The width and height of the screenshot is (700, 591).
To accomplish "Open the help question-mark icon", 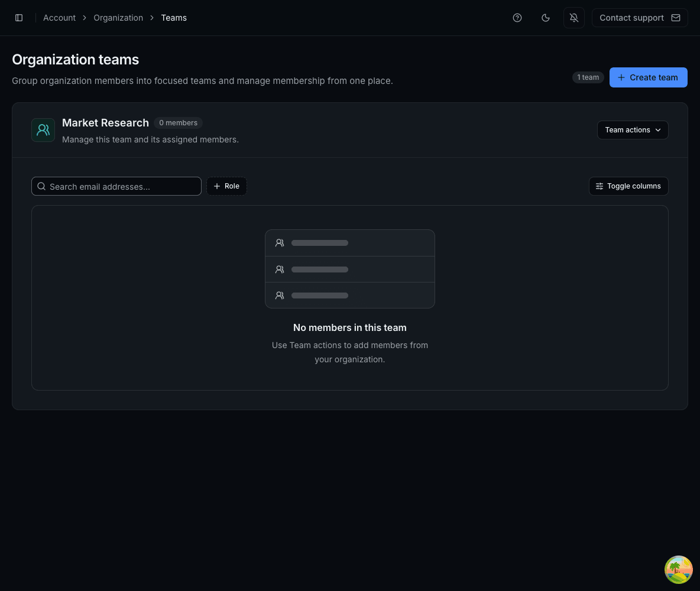I will [517, 18].
